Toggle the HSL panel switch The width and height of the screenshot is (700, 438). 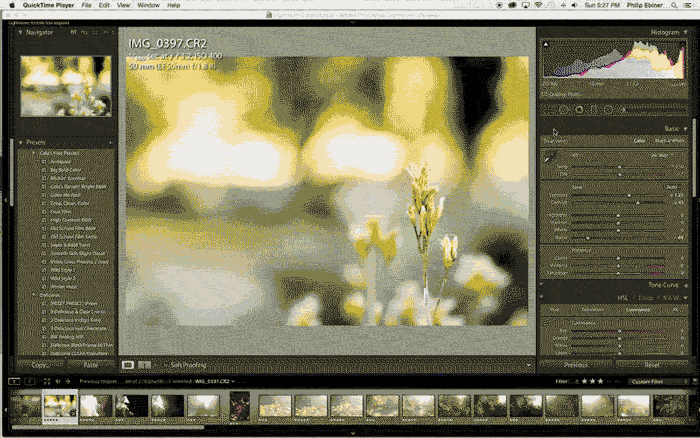(x=542, y=297)
